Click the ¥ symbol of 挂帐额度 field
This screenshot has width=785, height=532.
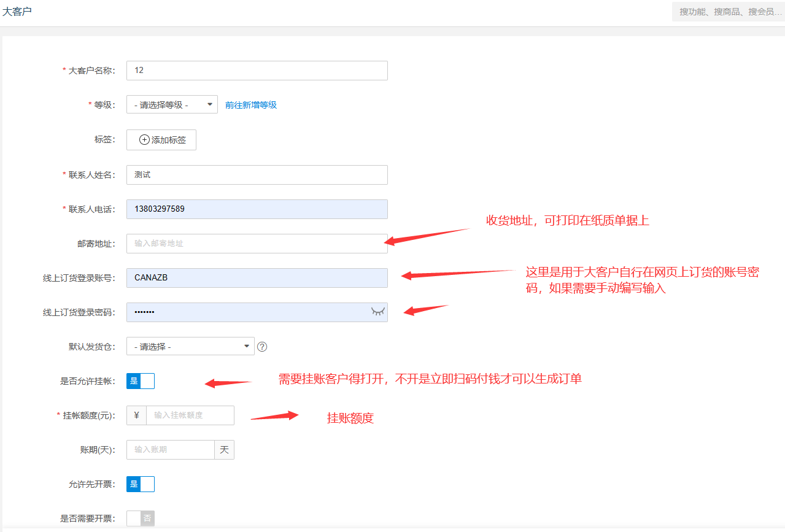click(136, 415)
